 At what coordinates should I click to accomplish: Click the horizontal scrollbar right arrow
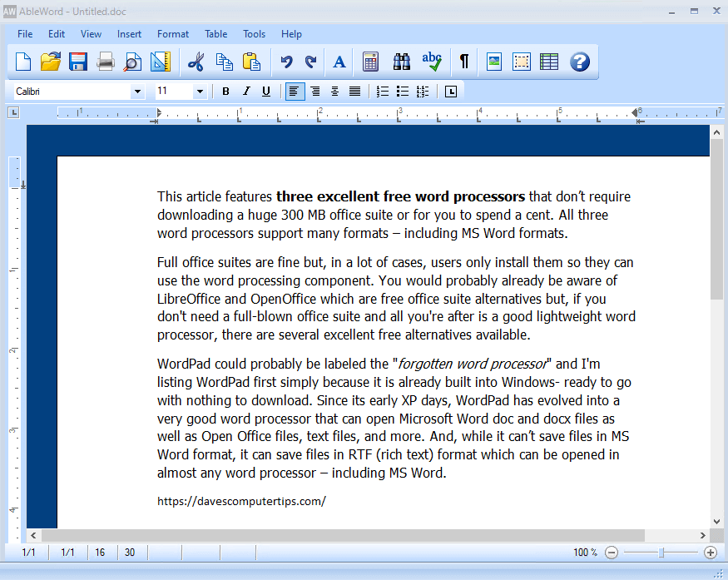[702, 535]
